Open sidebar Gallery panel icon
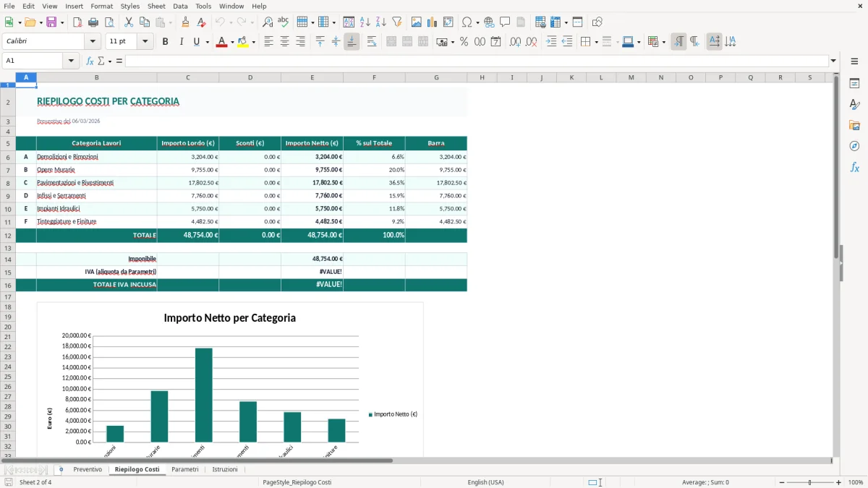This screenshot has height=488, width=868. coord(854,125)
